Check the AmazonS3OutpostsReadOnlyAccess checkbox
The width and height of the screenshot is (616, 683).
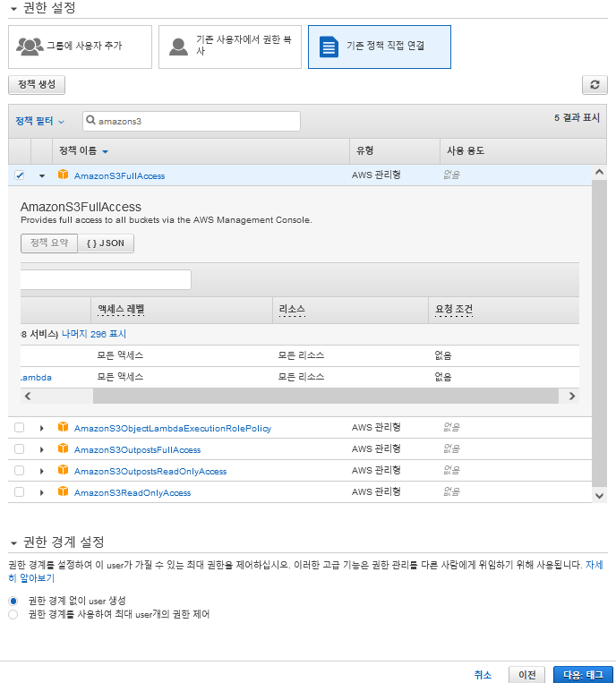[19, 471]
